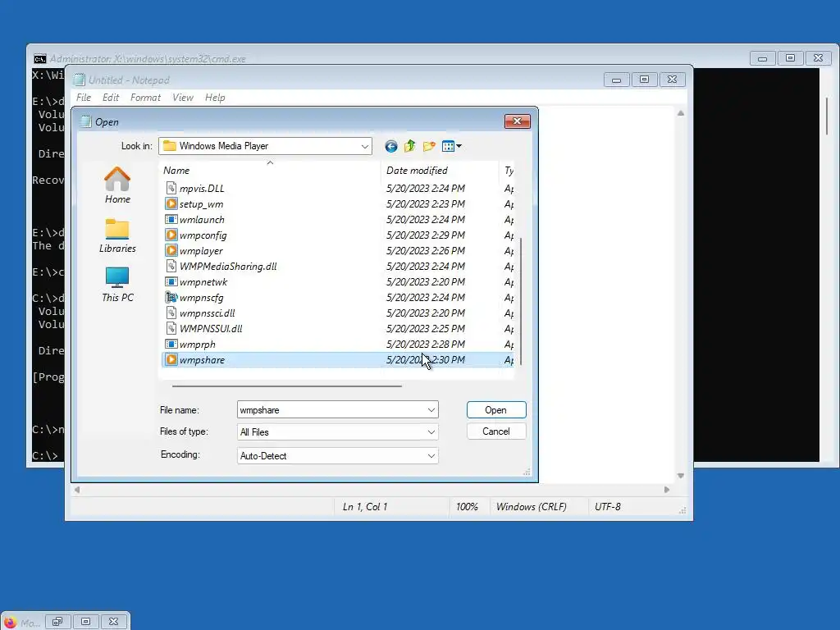Click the file list horizontal scrollbar
Screen dimensions: 840x630
coord(286,386)
